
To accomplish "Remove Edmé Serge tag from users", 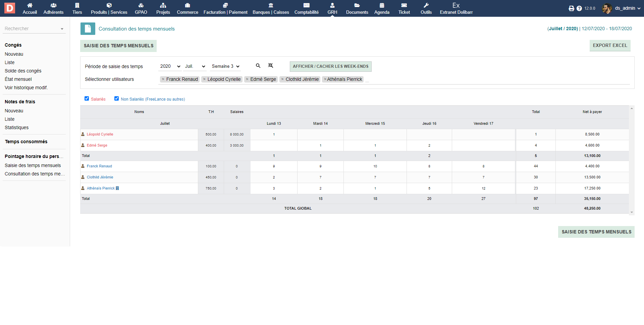I will pos(247,79).
